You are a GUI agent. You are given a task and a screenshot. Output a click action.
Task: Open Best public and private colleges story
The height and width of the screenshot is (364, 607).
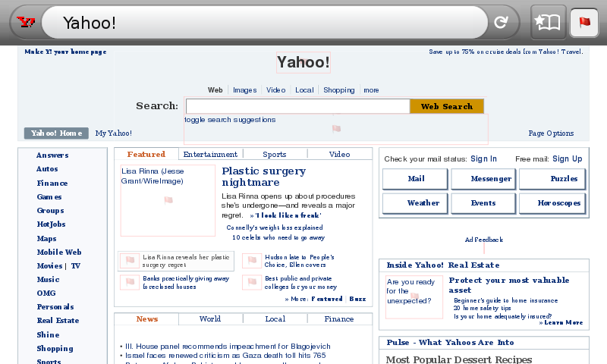pos(300,282)
